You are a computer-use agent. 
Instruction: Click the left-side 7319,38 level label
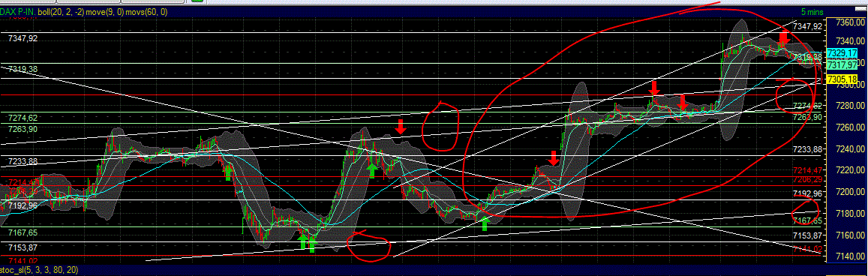23,69
